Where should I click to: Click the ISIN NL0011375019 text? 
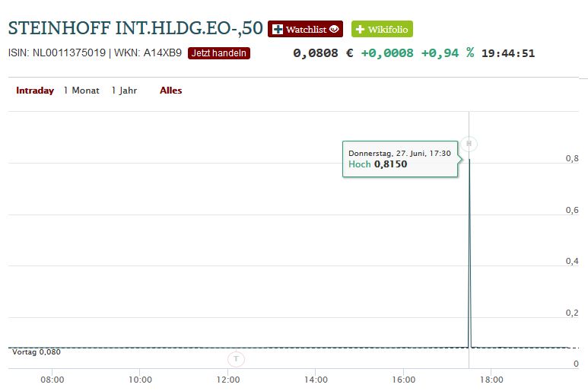pos(57,52)
